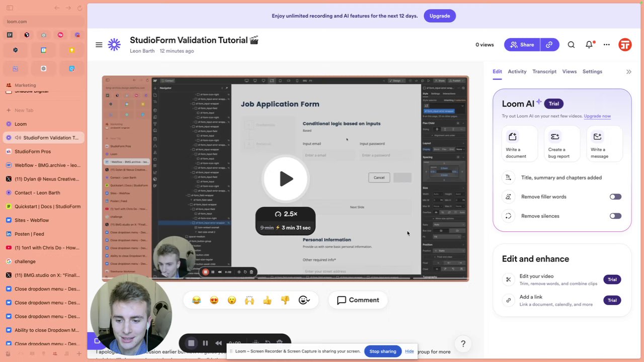Switch to the Posten | Feed tab
Image resolution: width=644 pixels, height=362 pixels.
(44, 234)
